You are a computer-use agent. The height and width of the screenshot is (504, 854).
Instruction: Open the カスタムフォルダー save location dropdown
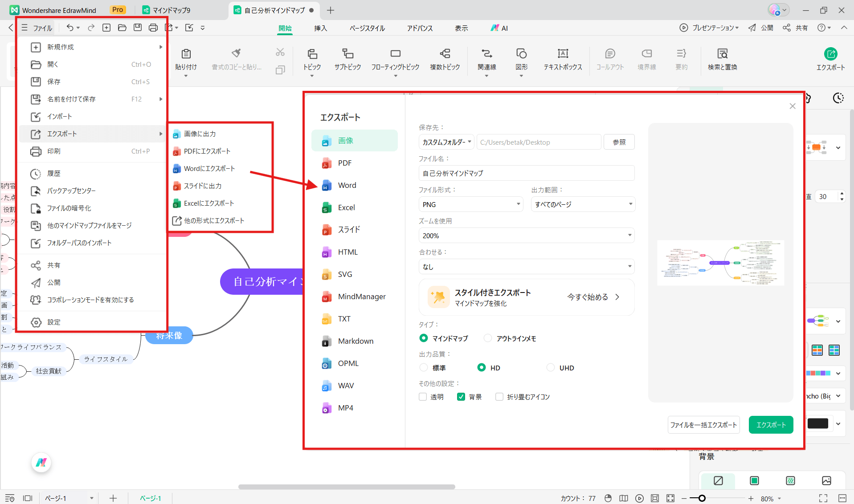click(447, 142)
